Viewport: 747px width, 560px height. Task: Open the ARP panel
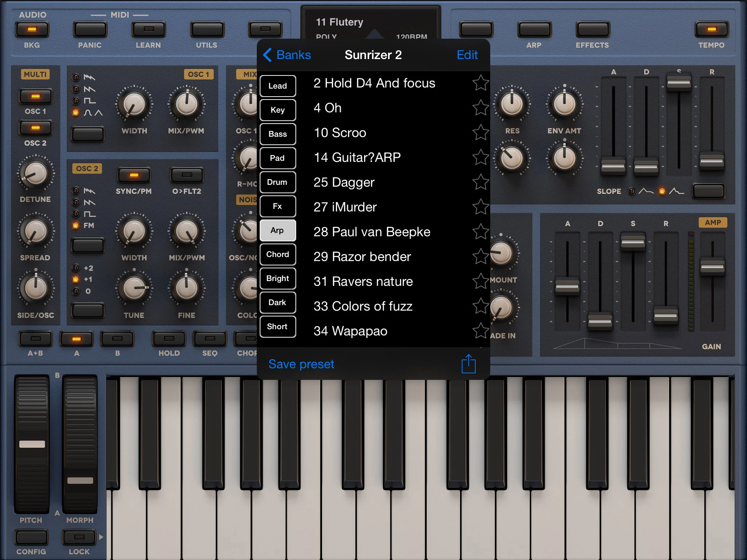point(534,29)
